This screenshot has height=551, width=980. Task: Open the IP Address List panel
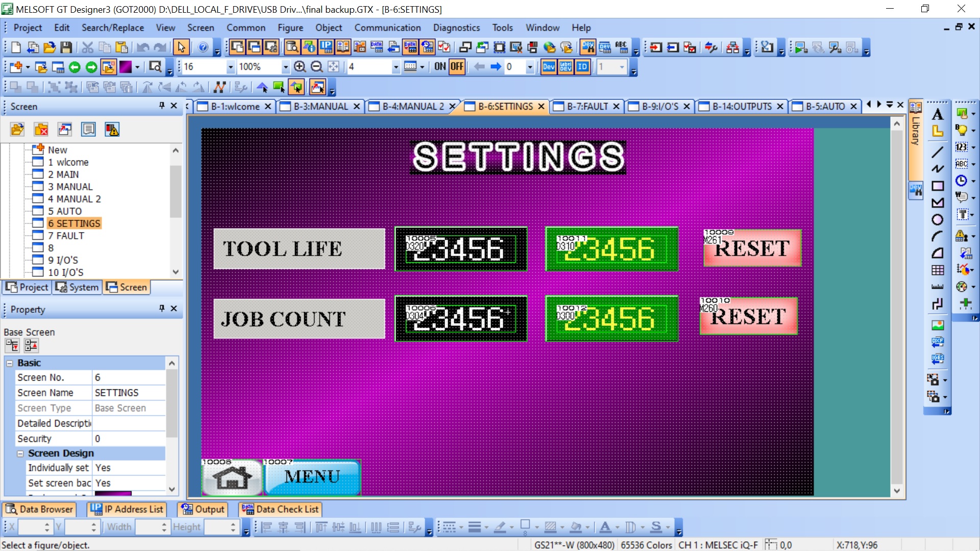[x=127, y=509]
